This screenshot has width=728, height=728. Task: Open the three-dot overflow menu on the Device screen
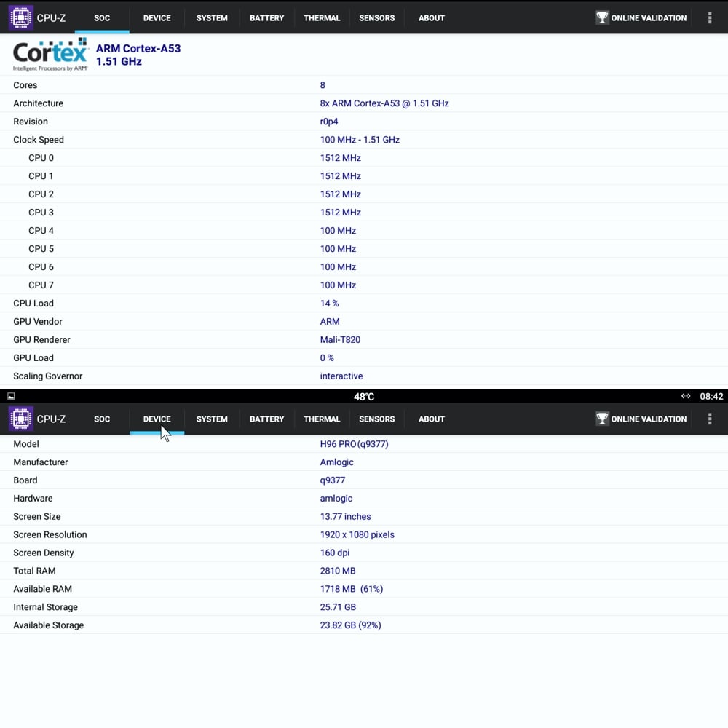click(710, 419)
